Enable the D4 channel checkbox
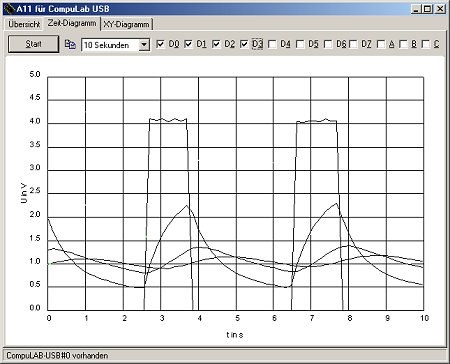The image size is (450, 364). (x=272, y=44)
